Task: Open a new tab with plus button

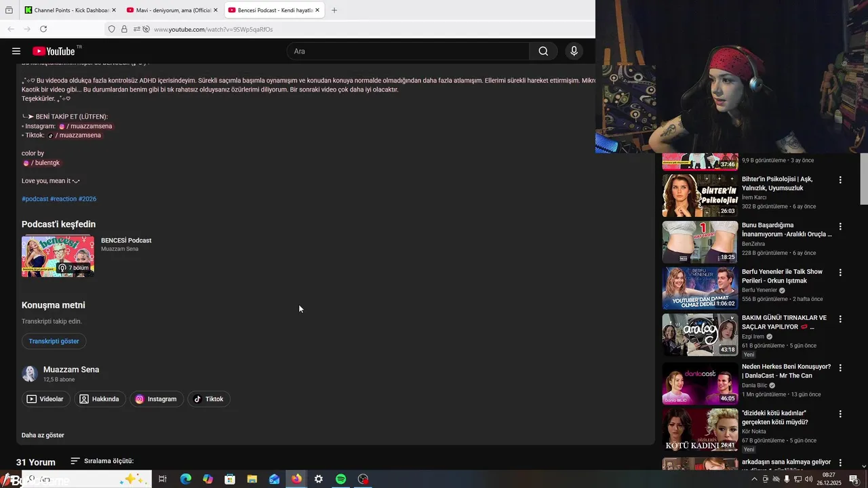Action: click(x=334, y=10)
